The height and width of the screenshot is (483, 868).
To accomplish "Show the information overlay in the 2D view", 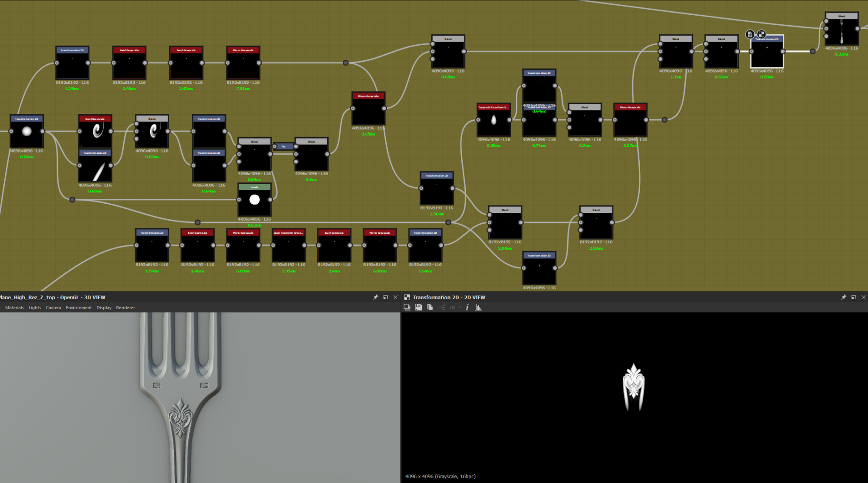I will 467,307.
